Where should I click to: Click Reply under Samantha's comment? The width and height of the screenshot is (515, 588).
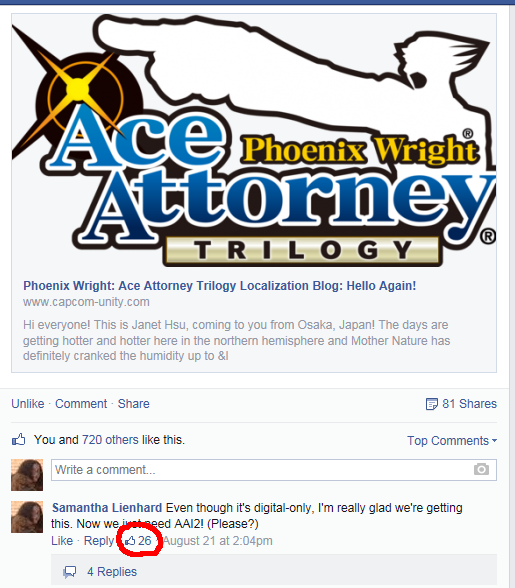point(99,541)
